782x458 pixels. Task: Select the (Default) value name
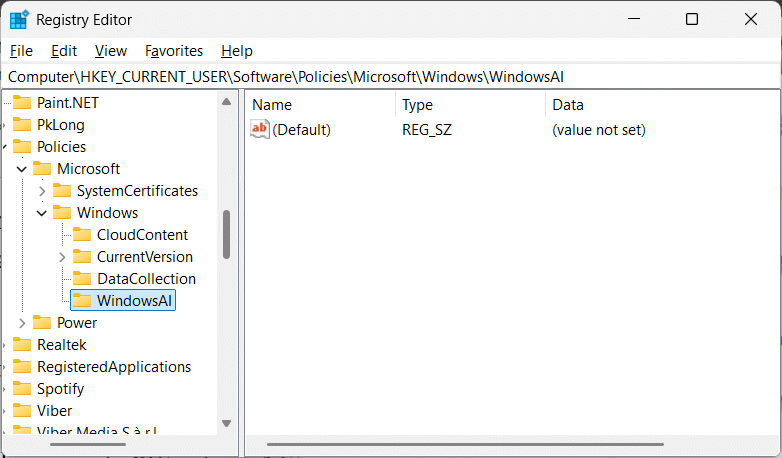pyautogui.click(x=301, y=130)
